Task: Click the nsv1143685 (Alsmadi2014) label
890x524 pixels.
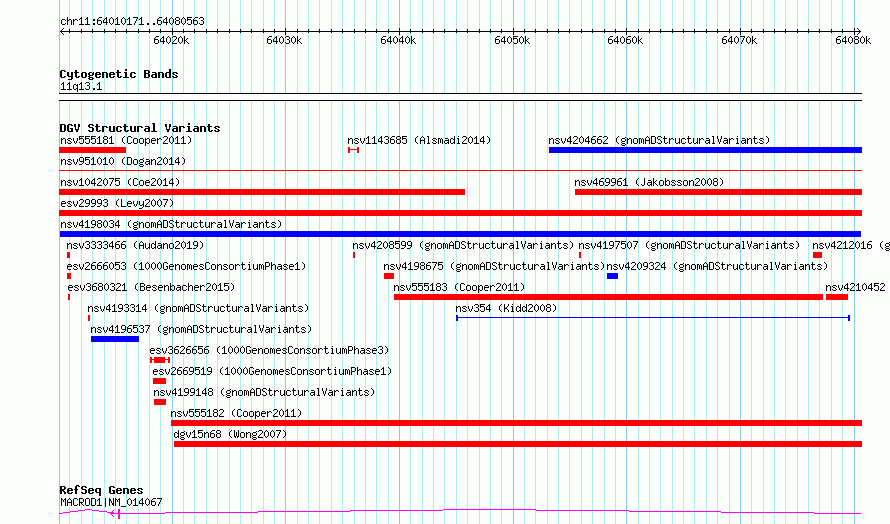Action: point(419,140)
